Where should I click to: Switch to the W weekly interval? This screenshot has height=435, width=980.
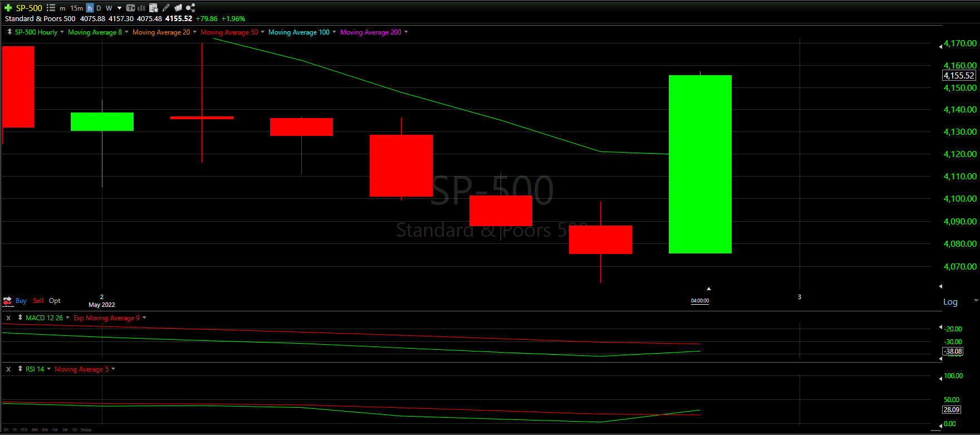point(109,8)
